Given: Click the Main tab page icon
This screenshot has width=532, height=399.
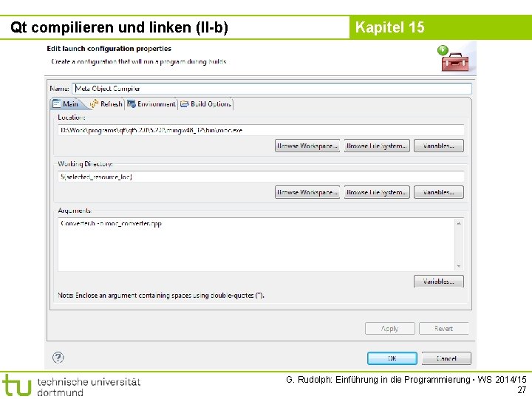Looking at the screenshot, I should pyautogui.click(x=57, y=103).
